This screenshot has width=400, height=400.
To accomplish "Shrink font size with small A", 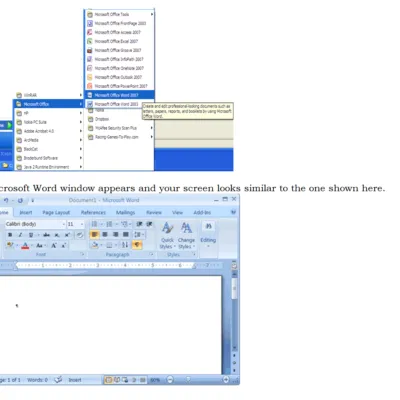I will click(x=64, y=246).
